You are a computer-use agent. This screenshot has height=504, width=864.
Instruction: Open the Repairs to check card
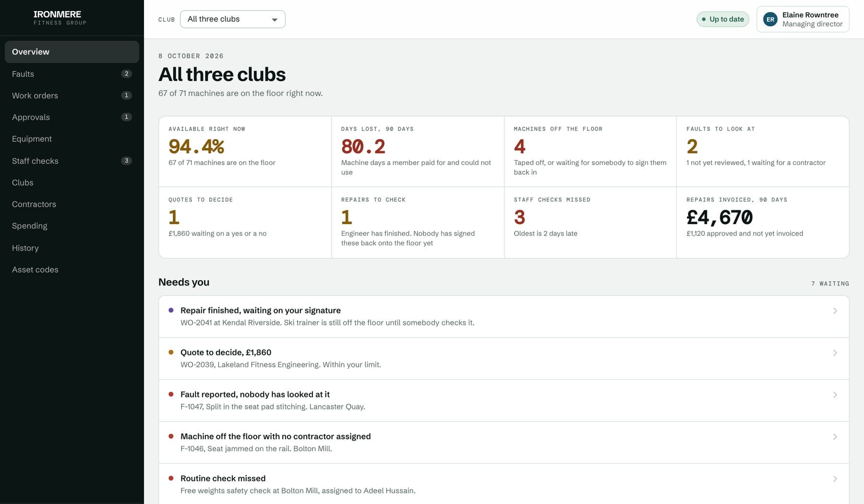click(x=418, y=223)
